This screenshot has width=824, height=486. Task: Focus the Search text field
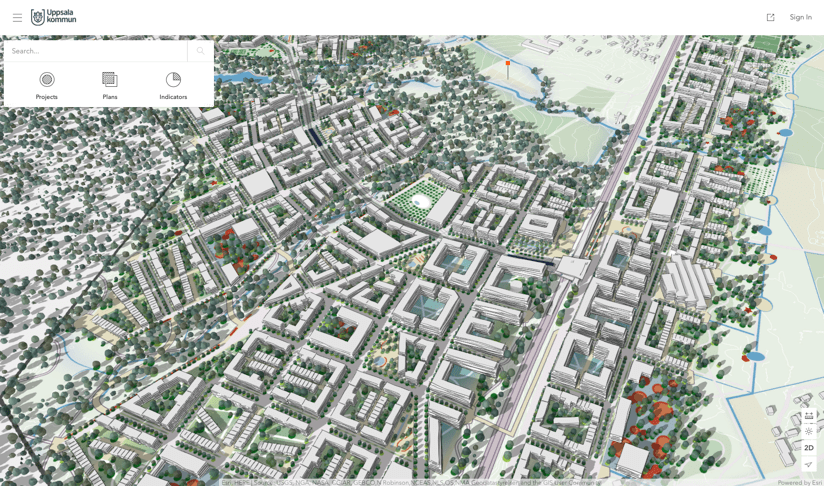pos(96,51)
